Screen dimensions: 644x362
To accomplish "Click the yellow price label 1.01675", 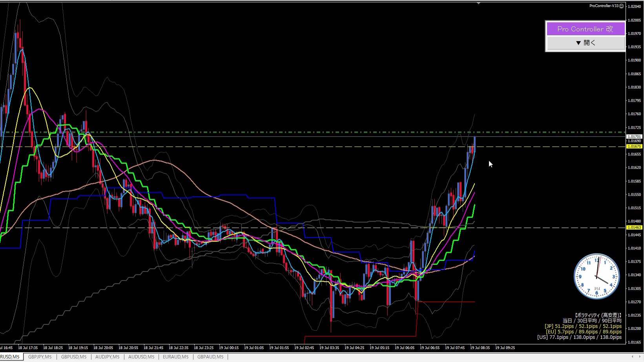I will (635, 146).
